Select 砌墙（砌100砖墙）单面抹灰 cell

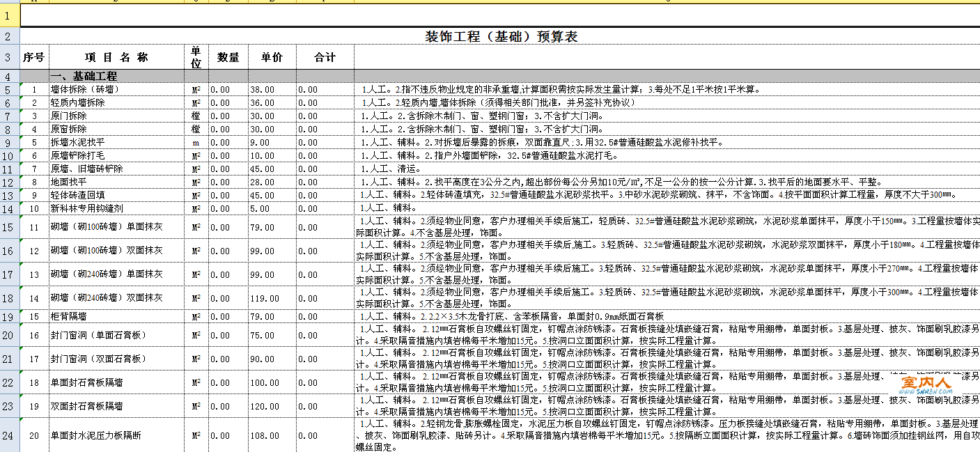click(x=116, y=227)
